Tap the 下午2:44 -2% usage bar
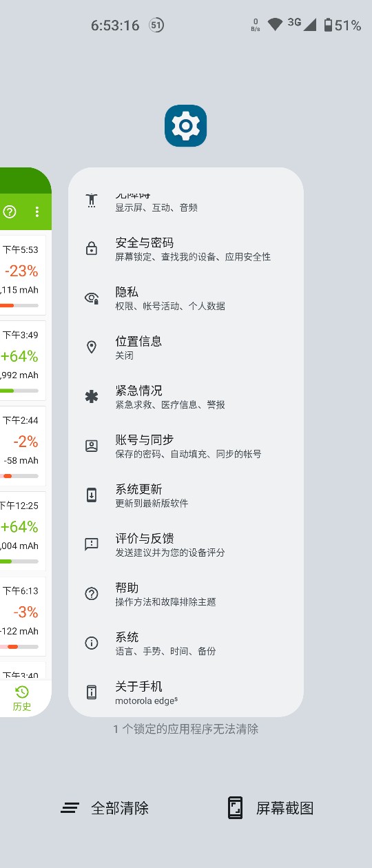 coord(19,476)
